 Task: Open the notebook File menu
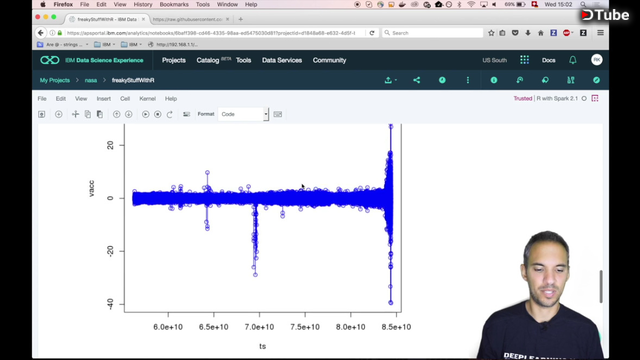[42, 99]
